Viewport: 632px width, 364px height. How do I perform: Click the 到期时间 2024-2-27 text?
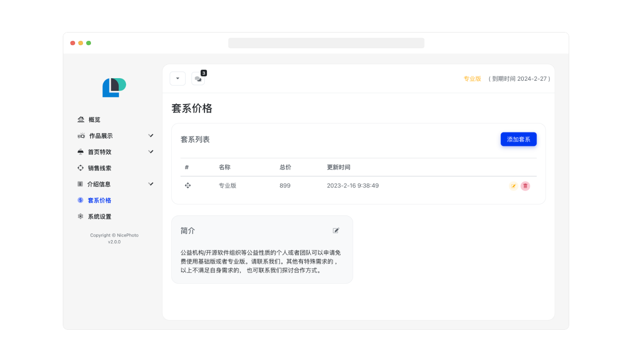coord(519,79)
